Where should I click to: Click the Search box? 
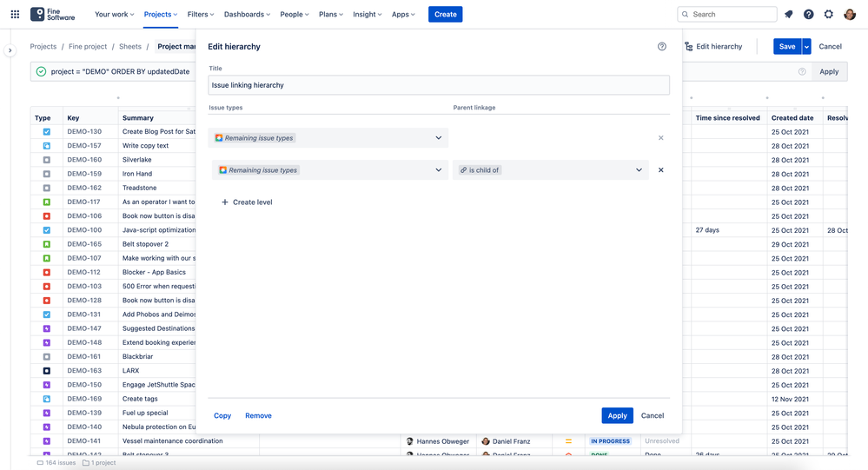coord(727,15)
